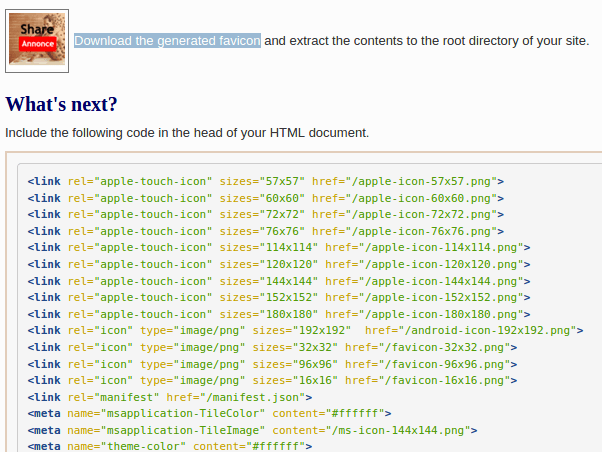Click the msapplication-TileColor meta line
Viewport: 602px width, 452px height.
[x=209, y=413]
